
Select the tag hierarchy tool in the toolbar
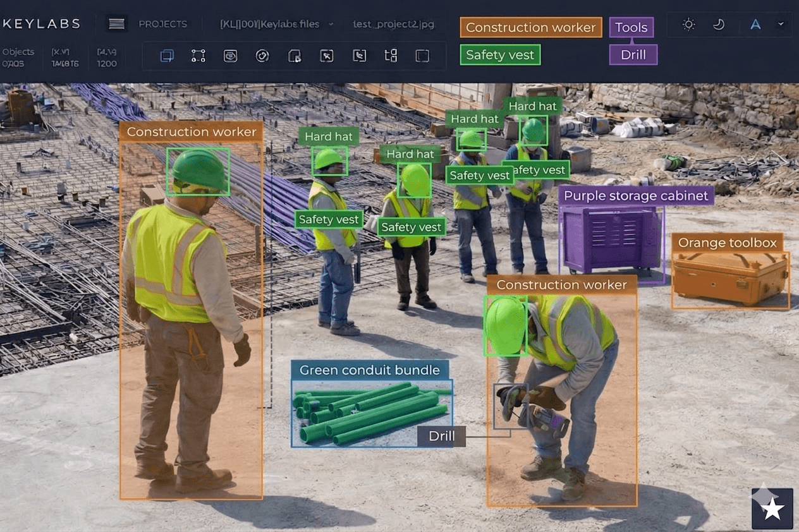(390, 56)
